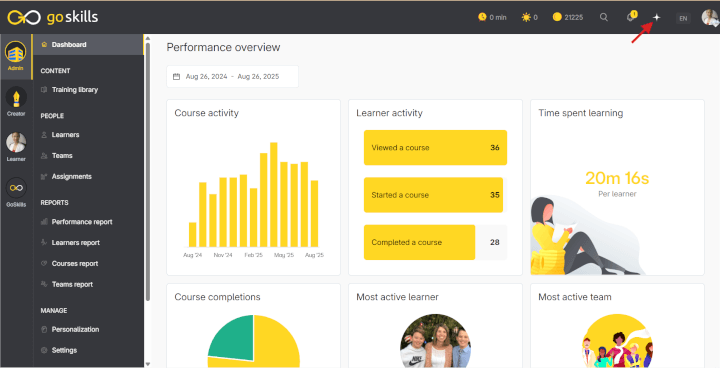The width and height of the screenshot is (720, 368).
Task: Click the Training library book icon
Action: [44, 90]
